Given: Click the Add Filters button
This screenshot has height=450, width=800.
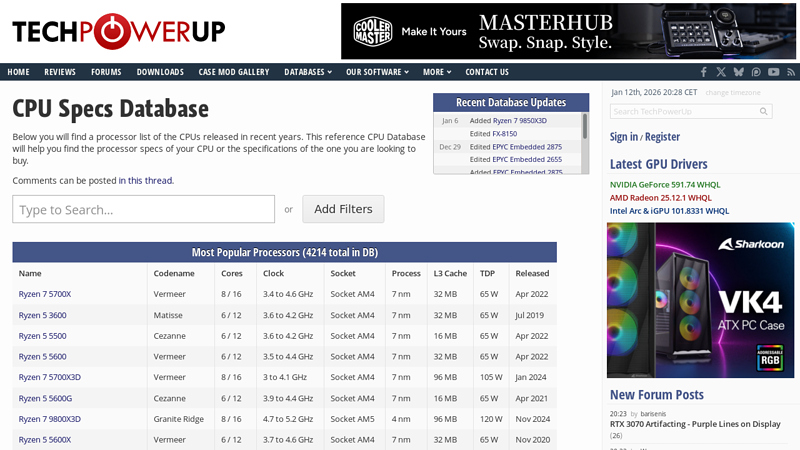Looking at the screenshot, I should (343, 209).
